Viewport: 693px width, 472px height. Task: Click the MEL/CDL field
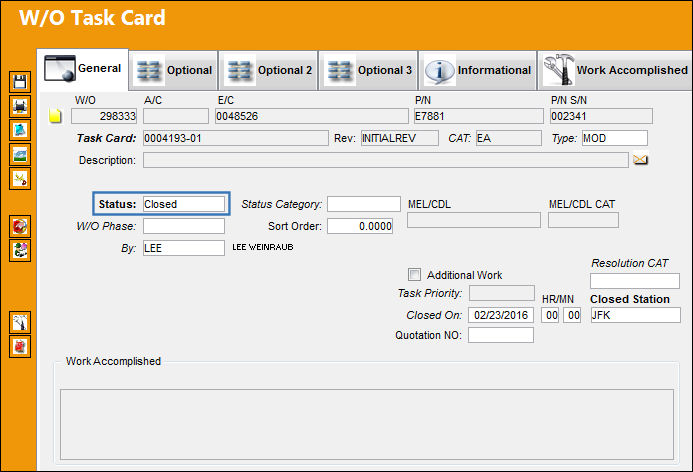pos(474,220)
